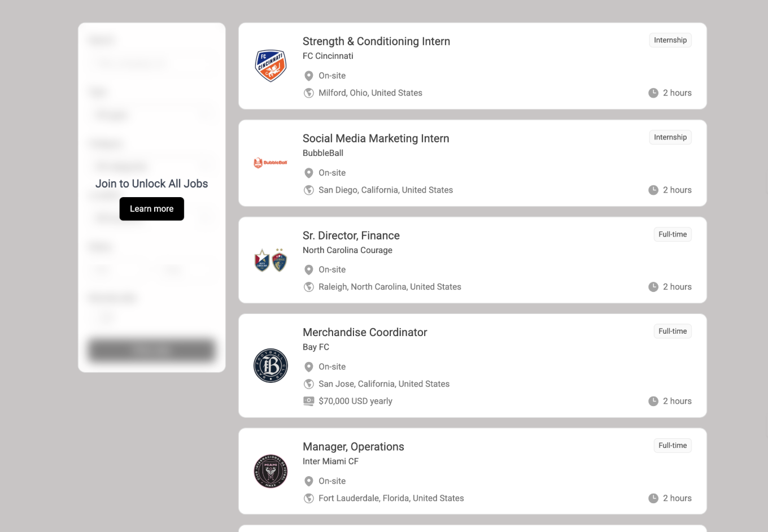The height and width of the screenshot is (532, 768).
Task: Click location pin icon in BubbleBall card
Action: [309, 173]
